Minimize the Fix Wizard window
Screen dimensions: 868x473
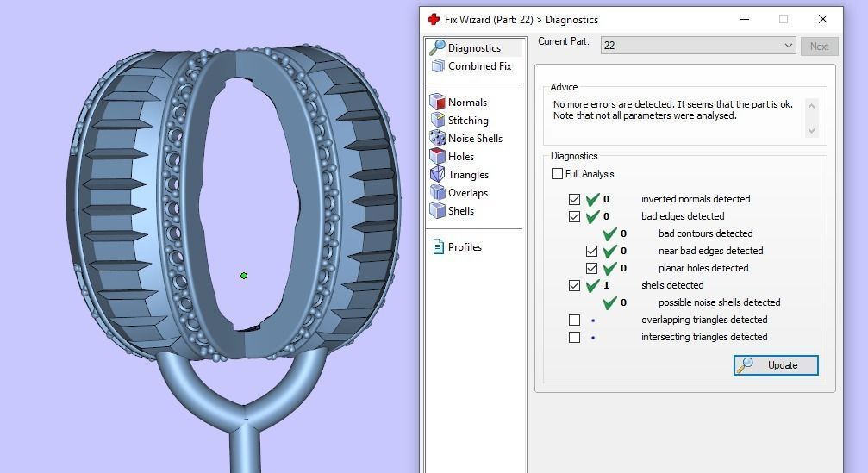(745, 19)
